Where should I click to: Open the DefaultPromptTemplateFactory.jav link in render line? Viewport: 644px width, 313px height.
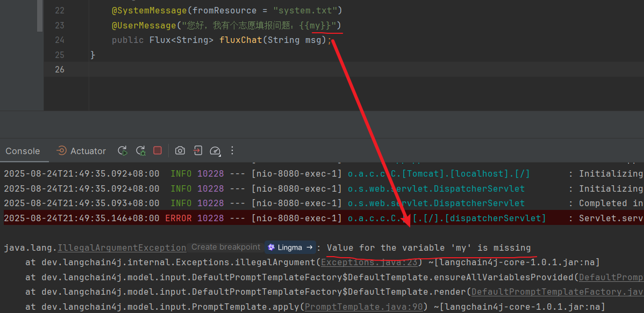pos(558,292)
